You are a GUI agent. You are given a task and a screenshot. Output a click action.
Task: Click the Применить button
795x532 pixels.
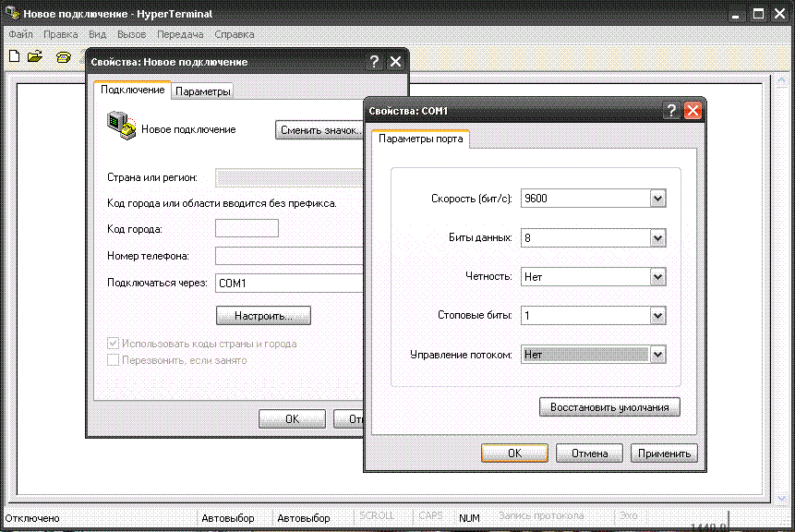[664, 453]
